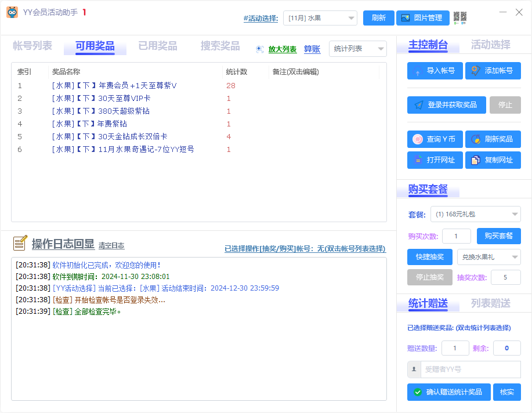Open the 活动选择 [11月] 水果 dropdown
532x413 pixels.
pyautogui.click(x=320, y=18)
